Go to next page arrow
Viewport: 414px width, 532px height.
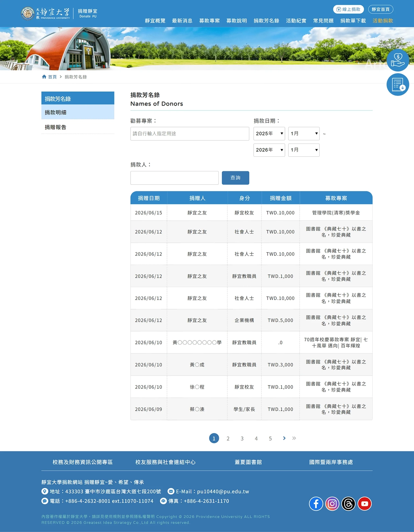point(284,438)
